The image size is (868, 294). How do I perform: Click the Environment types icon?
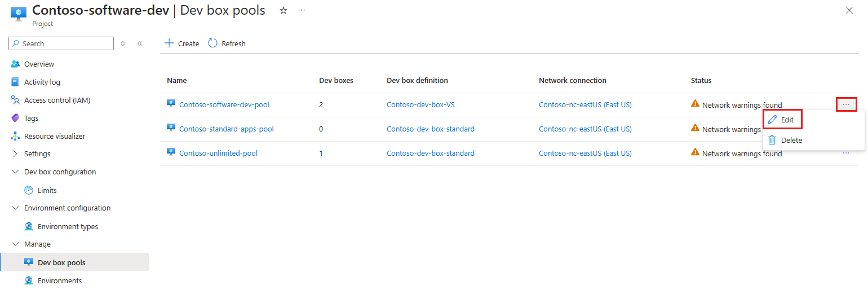point(29,226)
